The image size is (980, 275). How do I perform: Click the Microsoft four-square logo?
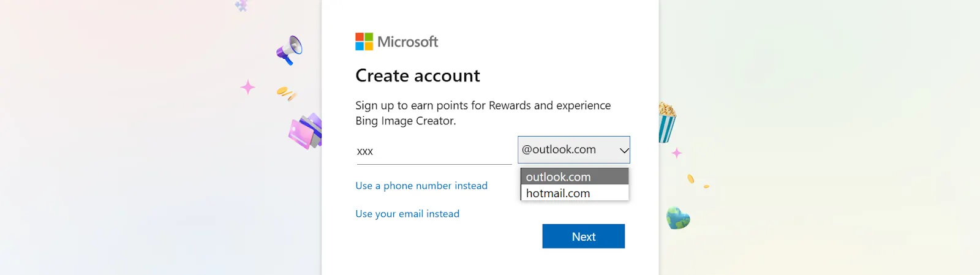click(x=364, y=42)
